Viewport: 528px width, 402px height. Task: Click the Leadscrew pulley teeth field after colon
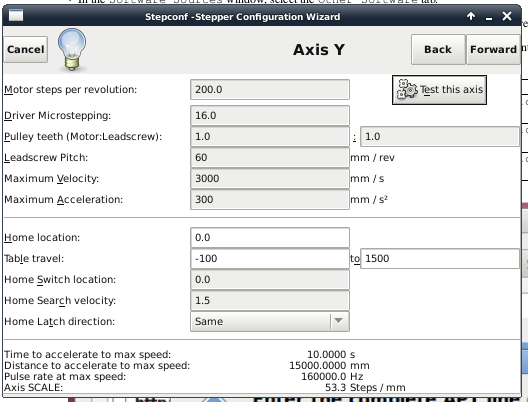click(x=440, y=137)
